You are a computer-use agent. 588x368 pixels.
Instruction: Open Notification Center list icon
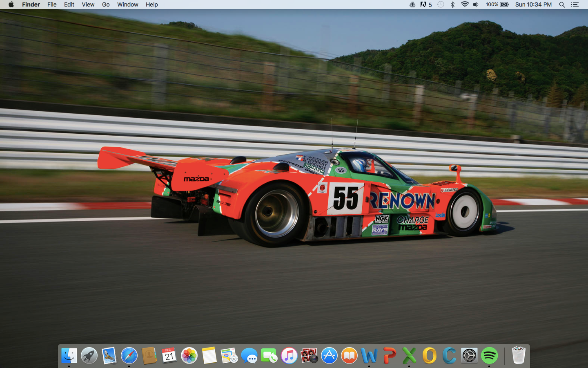click(575, 4)
